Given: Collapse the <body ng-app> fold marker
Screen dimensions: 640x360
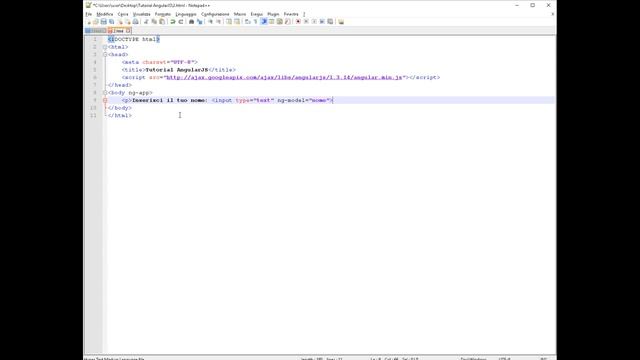Looking at the screenshot, I should click(105, 93).
